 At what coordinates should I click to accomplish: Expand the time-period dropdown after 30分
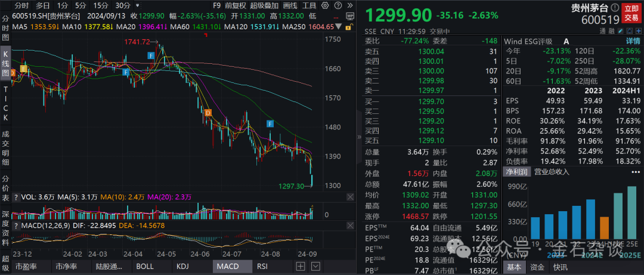point(137,6)
